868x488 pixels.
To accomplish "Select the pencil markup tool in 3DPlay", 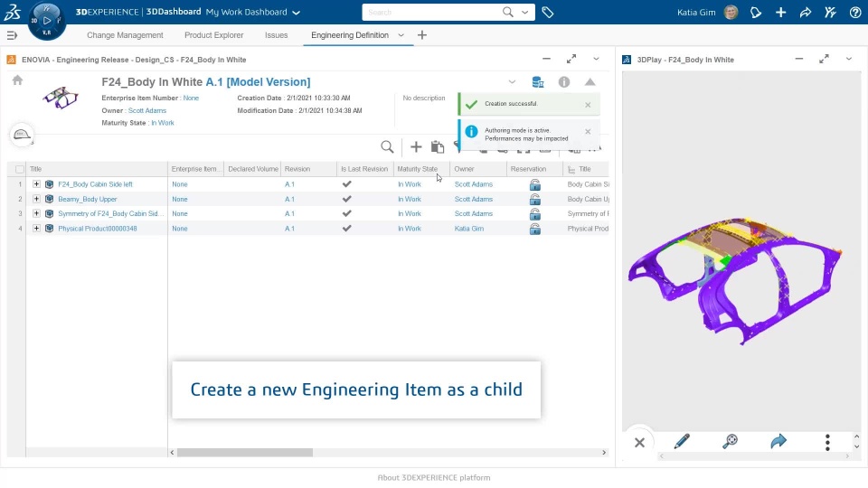I will pos(682,442).
